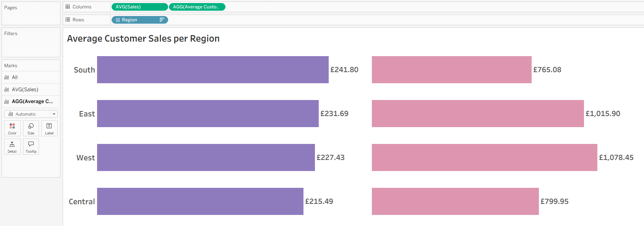Select the AGG(Average C... marks tab

31,102
